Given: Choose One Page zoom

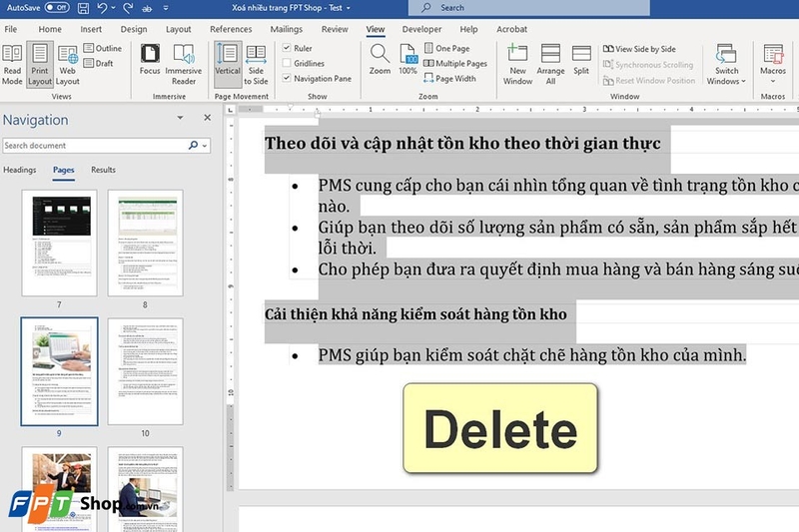Looking at the screenshot, I should coord(446,48).
